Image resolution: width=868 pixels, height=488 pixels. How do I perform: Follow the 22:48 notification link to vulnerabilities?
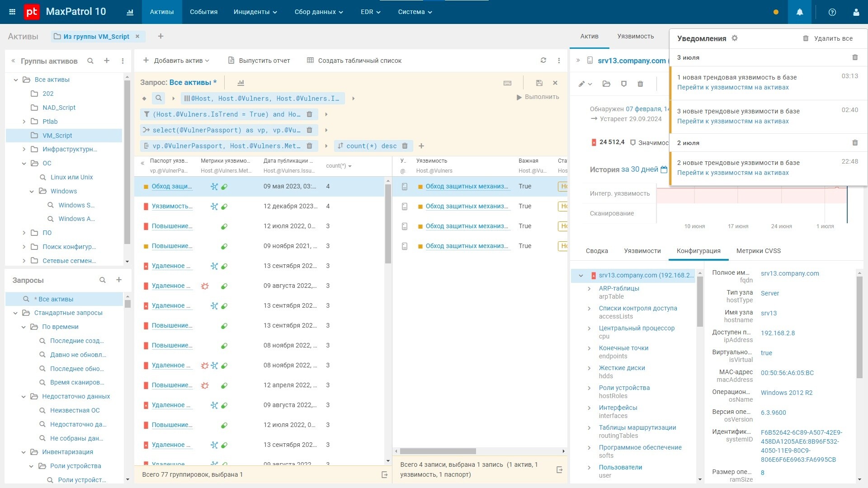pos(733,173)
